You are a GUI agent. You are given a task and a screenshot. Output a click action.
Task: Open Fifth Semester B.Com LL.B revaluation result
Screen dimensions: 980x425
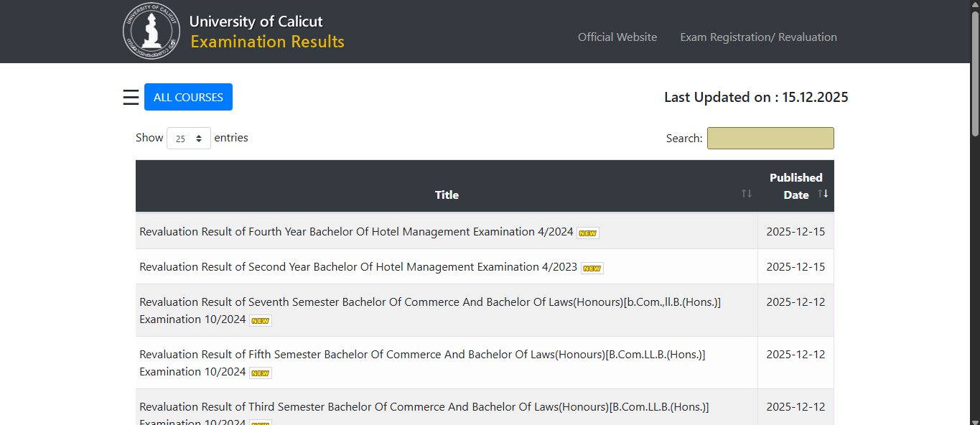click(422, 355)
